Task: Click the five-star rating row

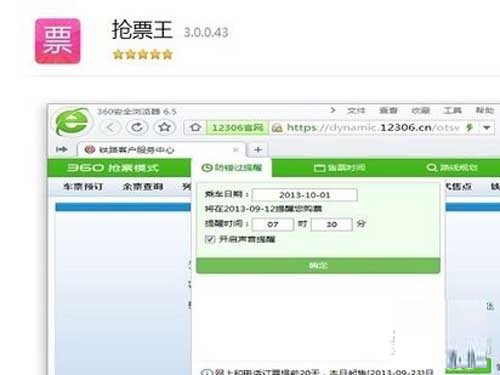Action: tap(143, 54)
